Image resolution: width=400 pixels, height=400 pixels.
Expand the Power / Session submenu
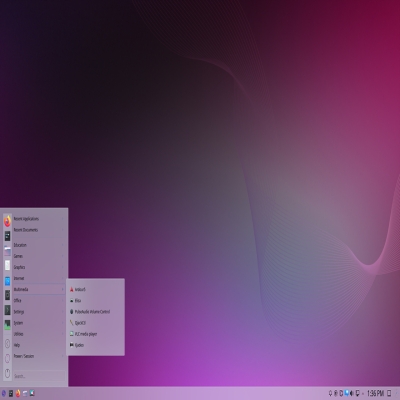point(39,356)
